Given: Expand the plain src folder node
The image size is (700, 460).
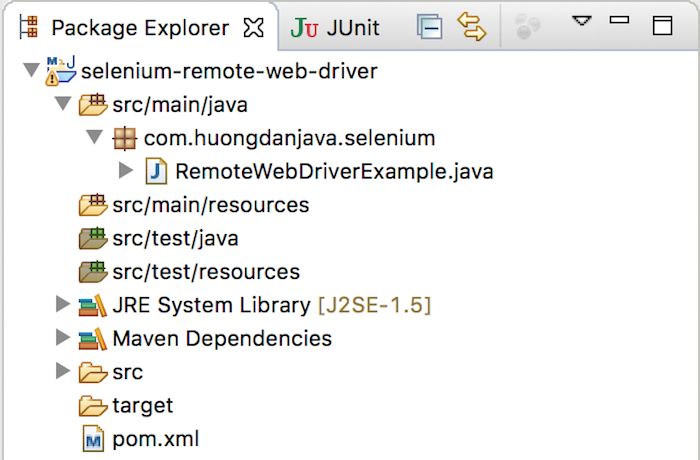Looking at the screenshot, I should [63, 371].
